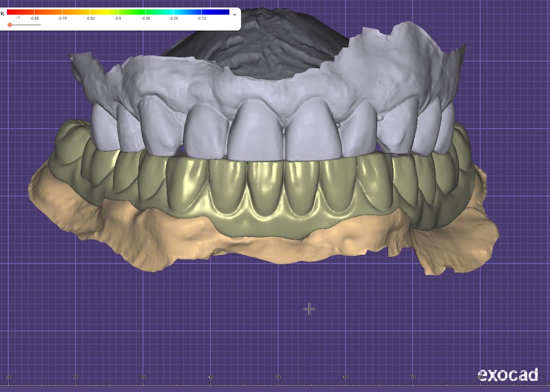
Task: Click the "-0.38" scale label
Action: [x=145, y=18]
